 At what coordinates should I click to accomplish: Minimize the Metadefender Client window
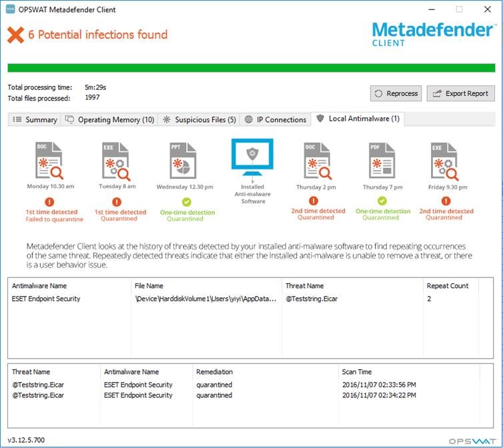432,9
